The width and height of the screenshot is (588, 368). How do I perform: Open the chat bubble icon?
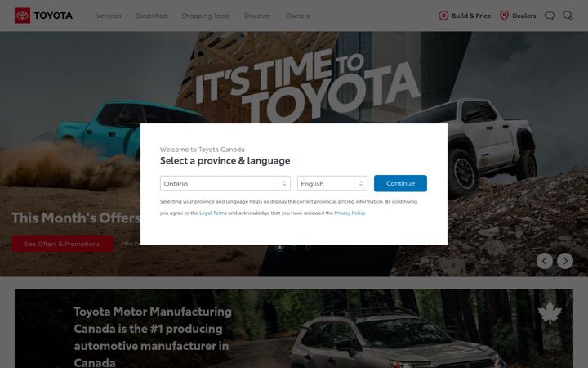point(550,16)
